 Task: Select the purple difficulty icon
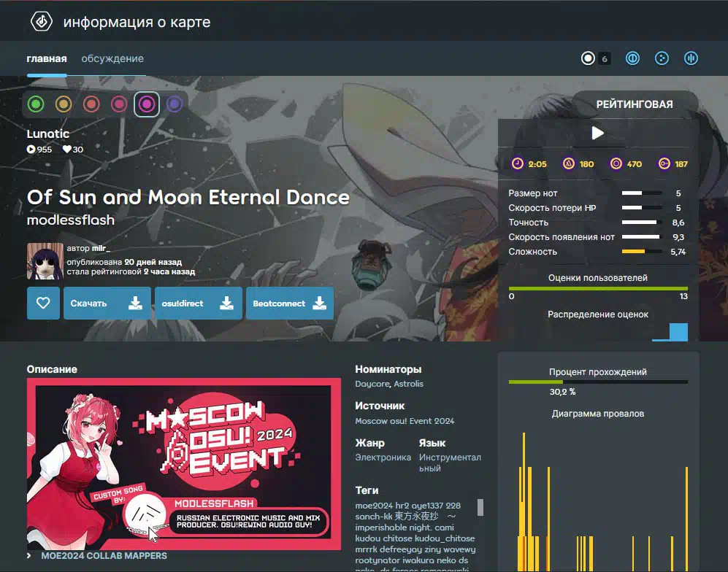(175, 104)
